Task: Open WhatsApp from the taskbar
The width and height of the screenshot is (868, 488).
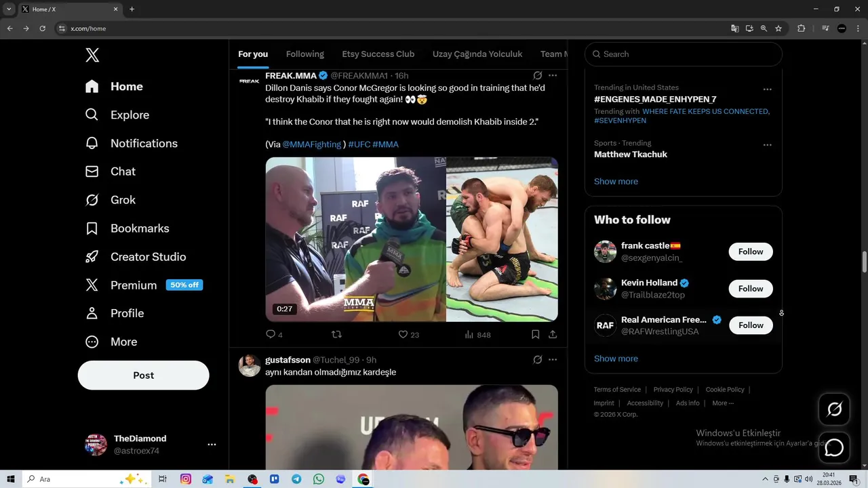Action: pos(319,479)
